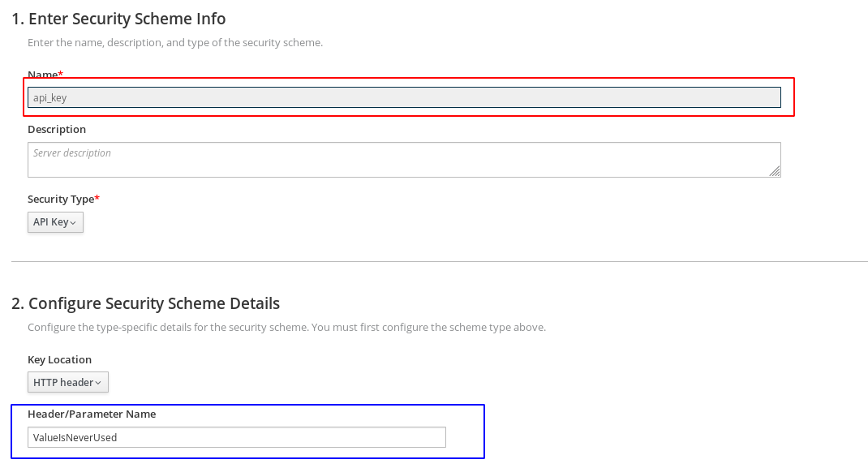This screenshot has width=868, height=468.
Task: Click the Name field containing api_key
Action: point(404,97)
